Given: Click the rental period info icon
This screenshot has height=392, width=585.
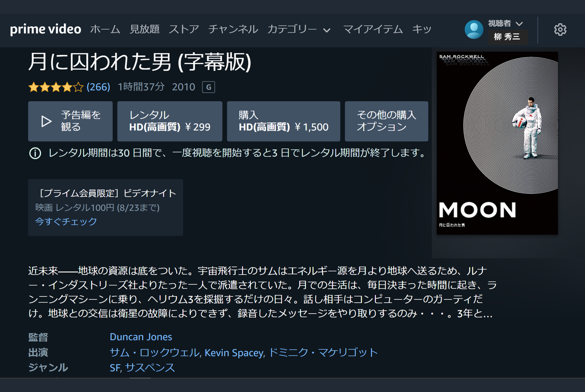Looking at the screenshot, I should tap(35, 153).
